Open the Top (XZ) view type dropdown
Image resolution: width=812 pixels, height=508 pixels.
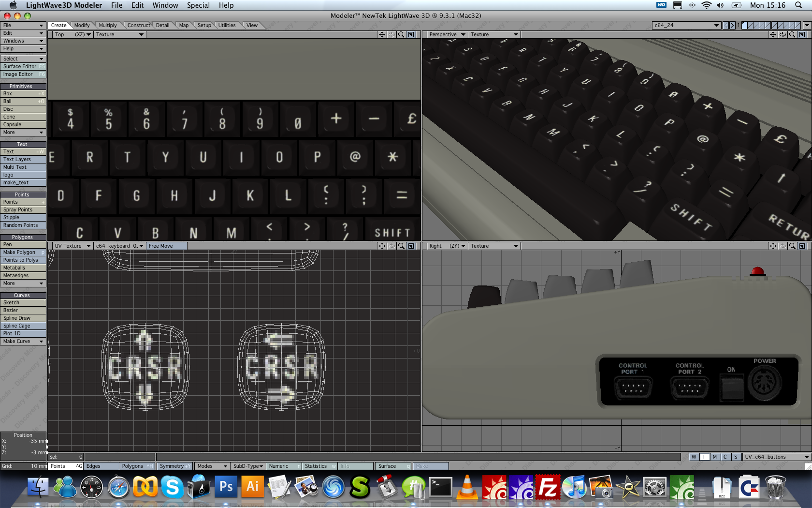pos(73,34)
